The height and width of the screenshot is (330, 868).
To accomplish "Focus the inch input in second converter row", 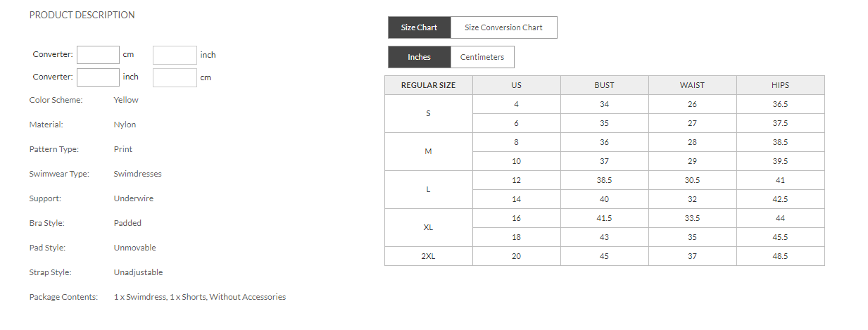I will point(98,77).
